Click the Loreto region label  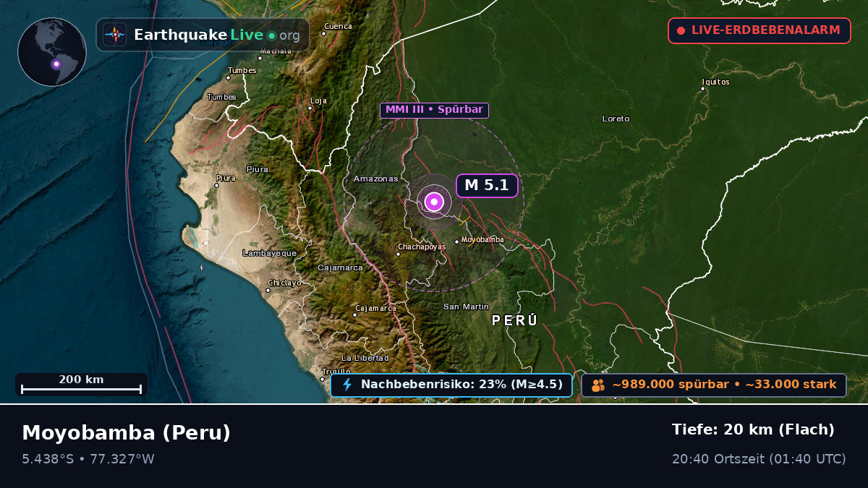616,119
